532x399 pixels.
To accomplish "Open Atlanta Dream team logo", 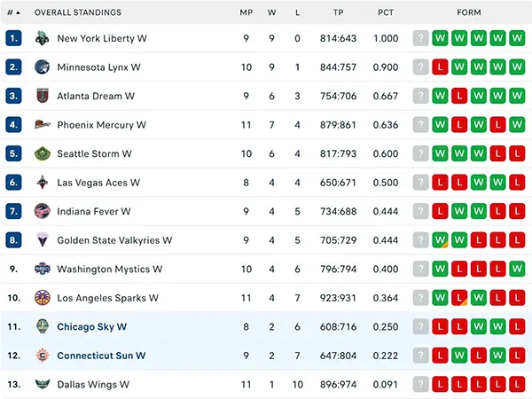I will point(43,96).
